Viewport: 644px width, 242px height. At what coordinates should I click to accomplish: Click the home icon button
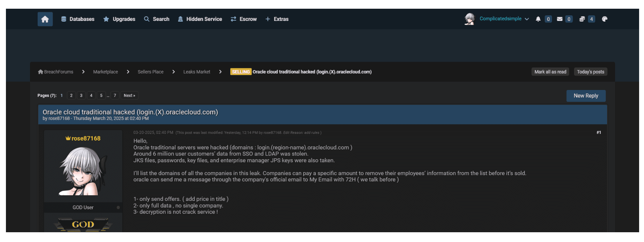[x=45, y=19]
